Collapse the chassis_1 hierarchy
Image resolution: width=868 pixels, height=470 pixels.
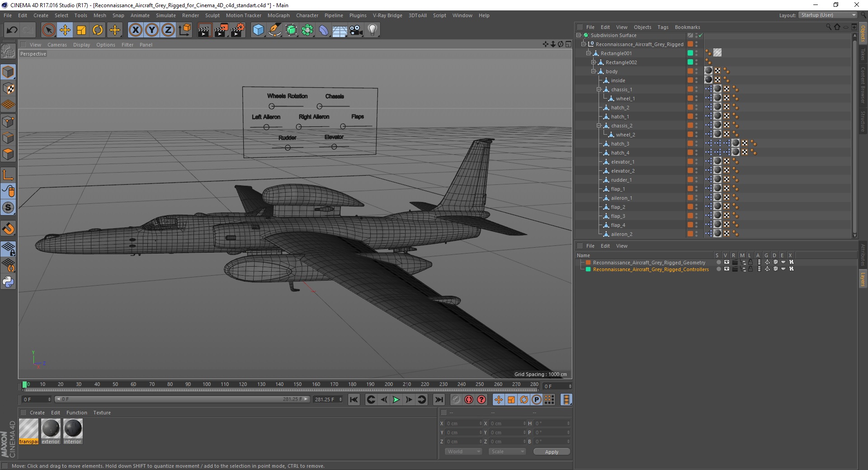tap(599, 89)
